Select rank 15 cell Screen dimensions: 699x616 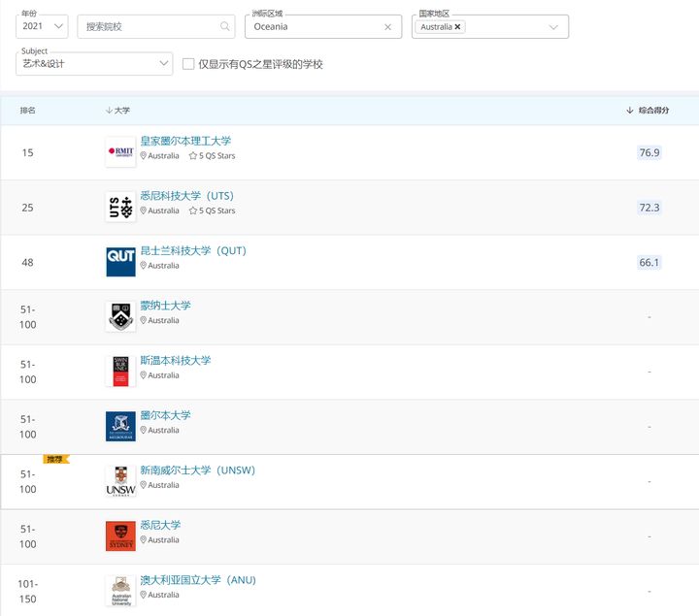coord(27,152)
